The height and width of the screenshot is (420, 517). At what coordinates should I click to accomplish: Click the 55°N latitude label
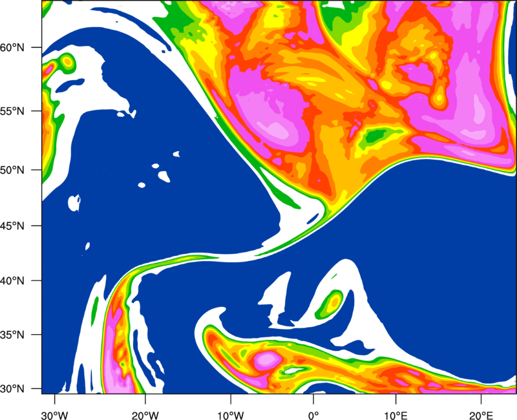tap(12, 111)
